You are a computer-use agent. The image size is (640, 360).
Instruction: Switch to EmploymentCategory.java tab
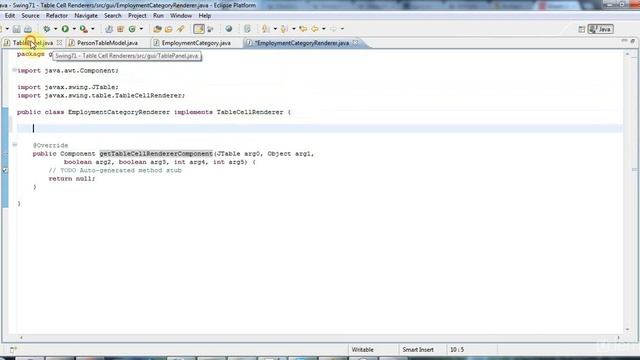point(196,43)
